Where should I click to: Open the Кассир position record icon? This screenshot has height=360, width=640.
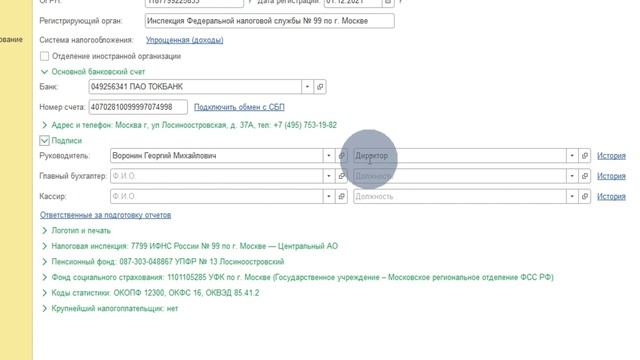click(x=584, y=196)
